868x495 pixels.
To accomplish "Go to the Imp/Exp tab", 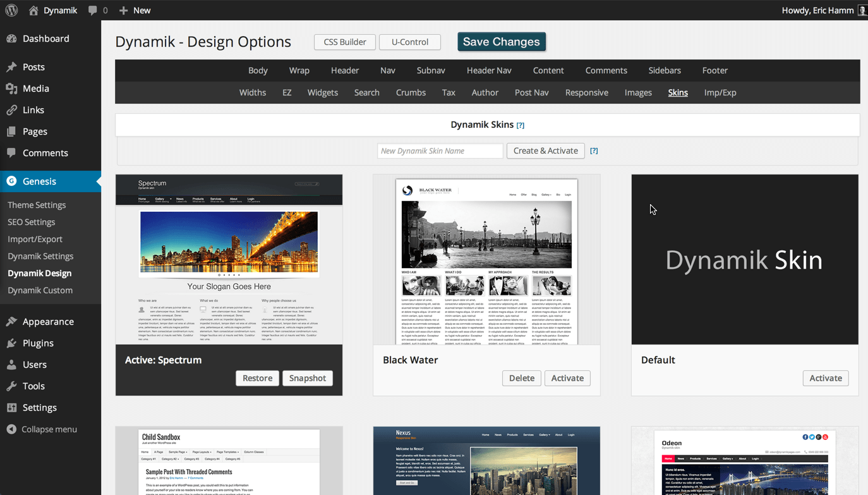I will tap(720, 92).
